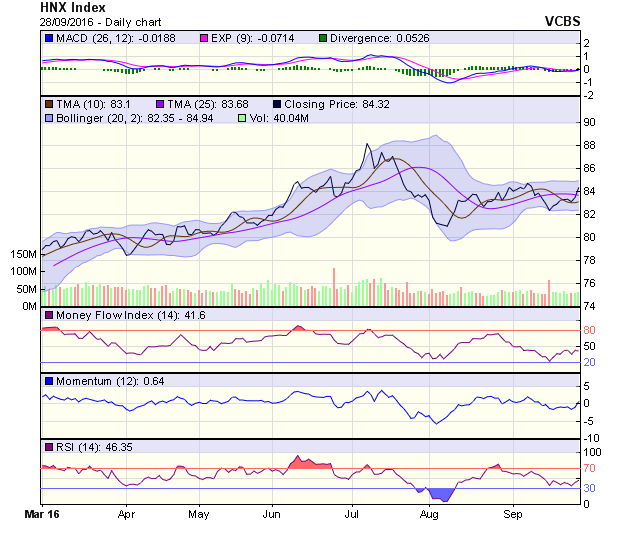
Task: Select the light blue Bollinger legend swatch
Action: click(x=49, y=118)
